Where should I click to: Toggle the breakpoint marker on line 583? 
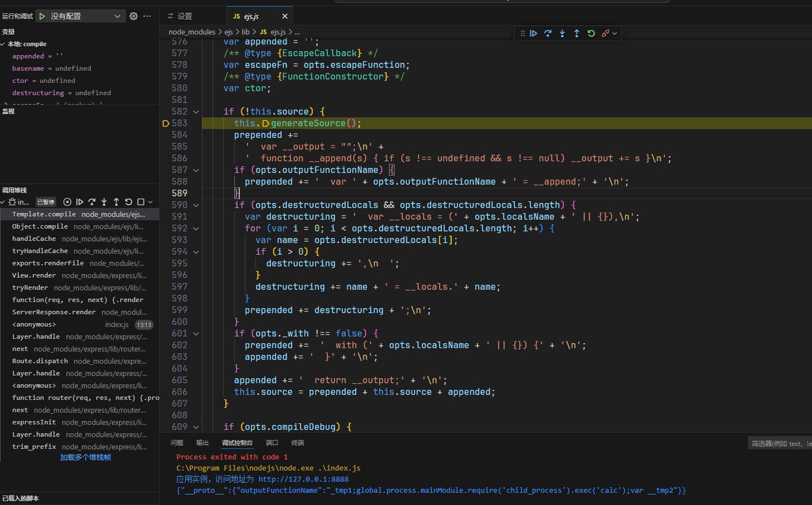166,123
